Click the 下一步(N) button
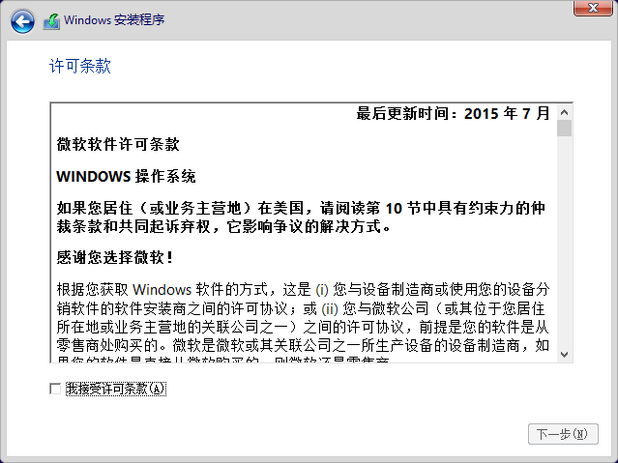This screenshot has width=618, height=463. 563,434
